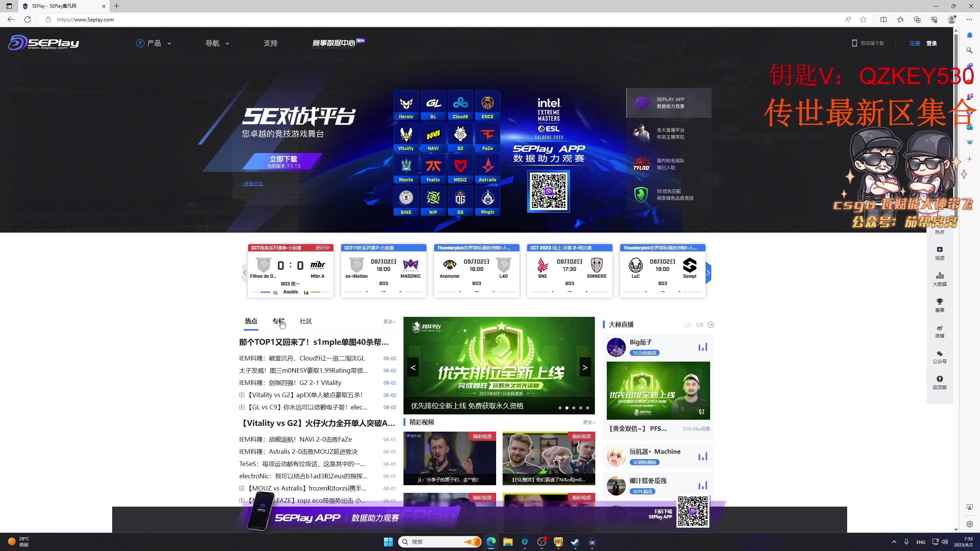Image resolution: width=980 pixels, height=551 pixels.
Task: Switch to the 热点 tab
Action: point(251,321)
